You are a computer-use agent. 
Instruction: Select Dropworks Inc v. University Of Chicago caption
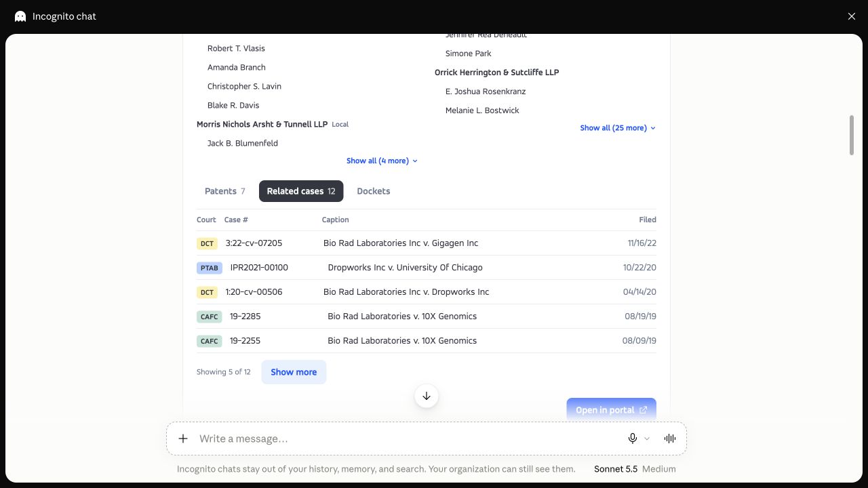click(406, 268)
